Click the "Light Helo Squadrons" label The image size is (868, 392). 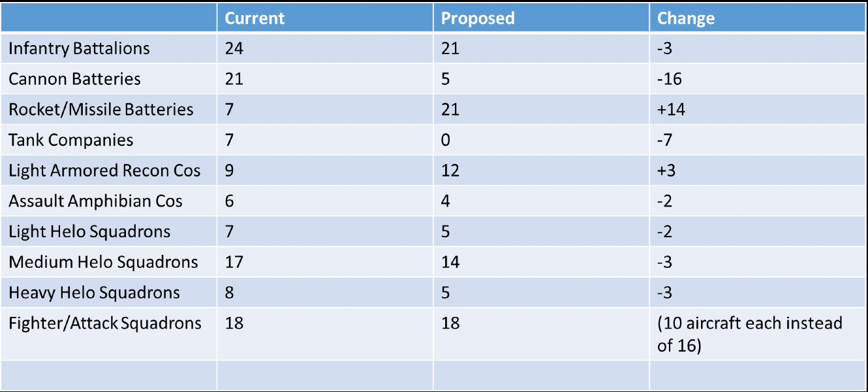[x=89, y=232]
